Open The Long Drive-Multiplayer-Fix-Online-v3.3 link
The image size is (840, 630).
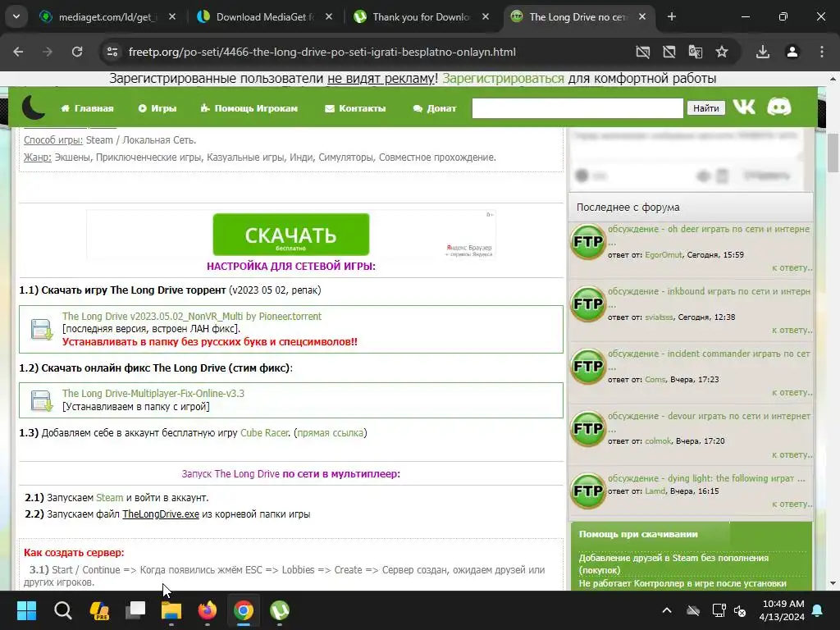[153, 393]
